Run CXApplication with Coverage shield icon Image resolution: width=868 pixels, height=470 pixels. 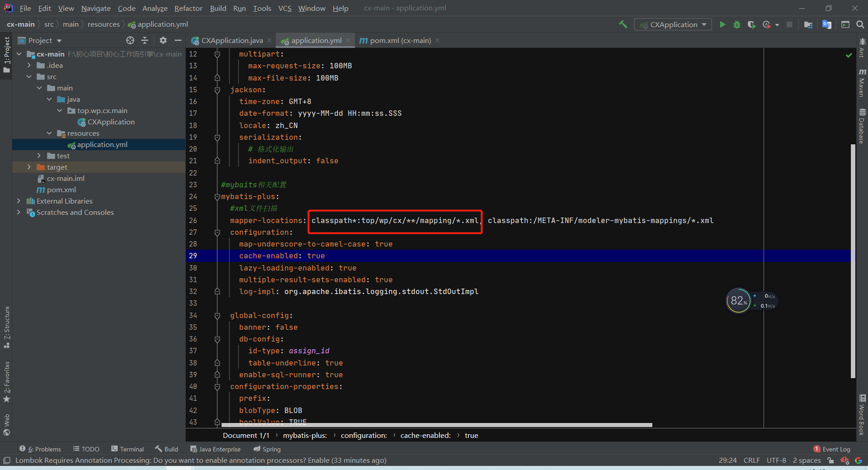tap(752, 24)
